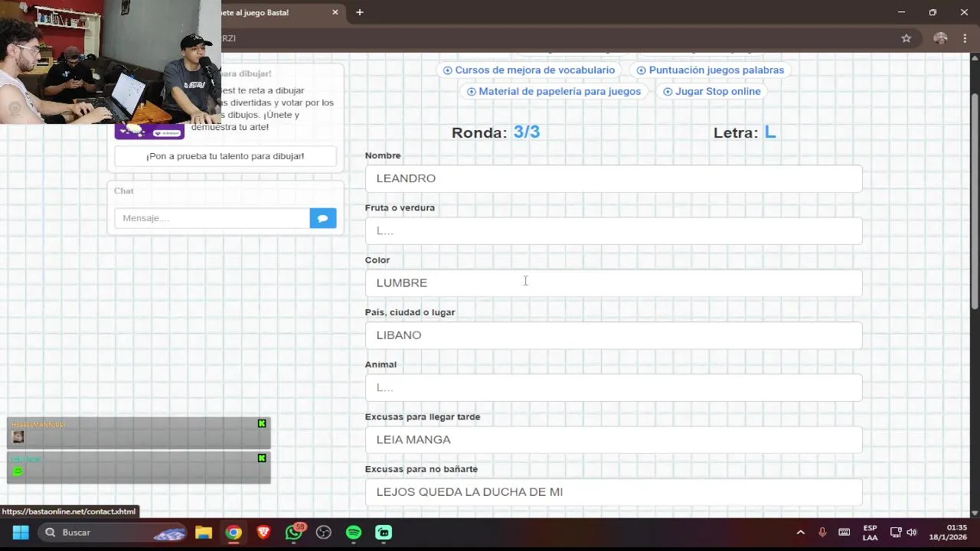Click the page vertical scrollbar thumb

pos(975,203)
